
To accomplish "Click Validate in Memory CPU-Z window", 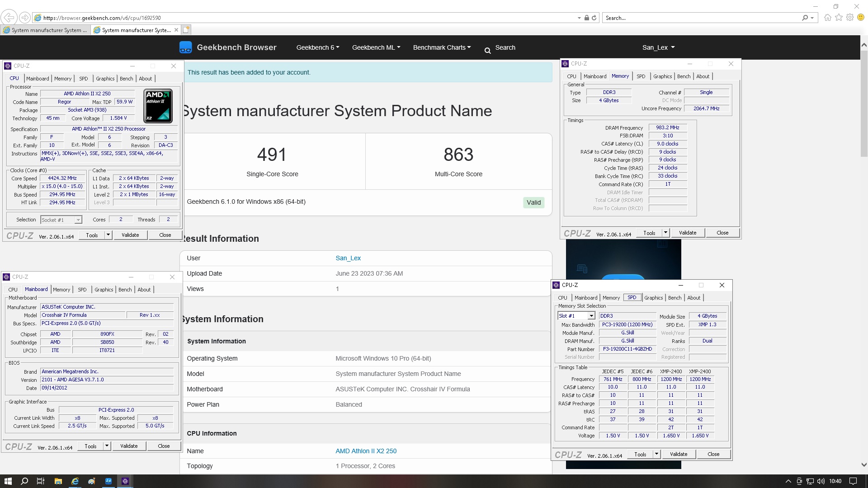I will pyautogui.click(x=688, y=233).
